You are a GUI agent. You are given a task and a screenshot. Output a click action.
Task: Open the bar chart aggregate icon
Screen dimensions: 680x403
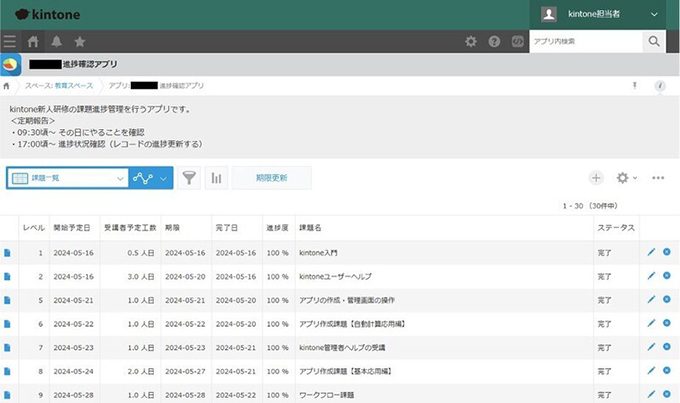point(216,178)
